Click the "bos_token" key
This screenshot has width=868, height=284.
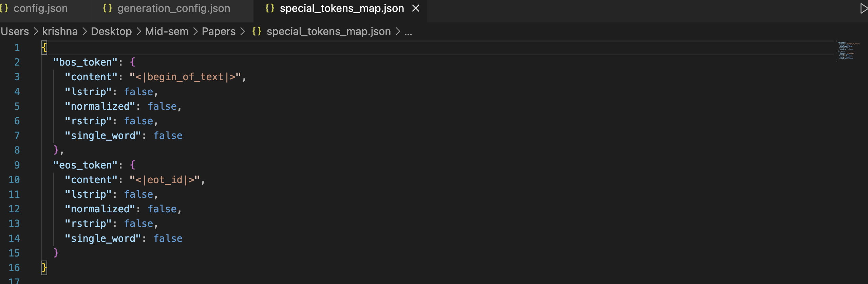pos(86,62)
